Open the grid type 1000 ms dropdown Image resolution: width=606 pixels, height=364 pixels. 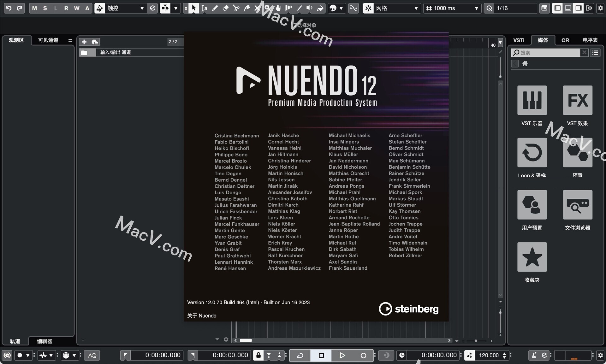pos(452,8)
